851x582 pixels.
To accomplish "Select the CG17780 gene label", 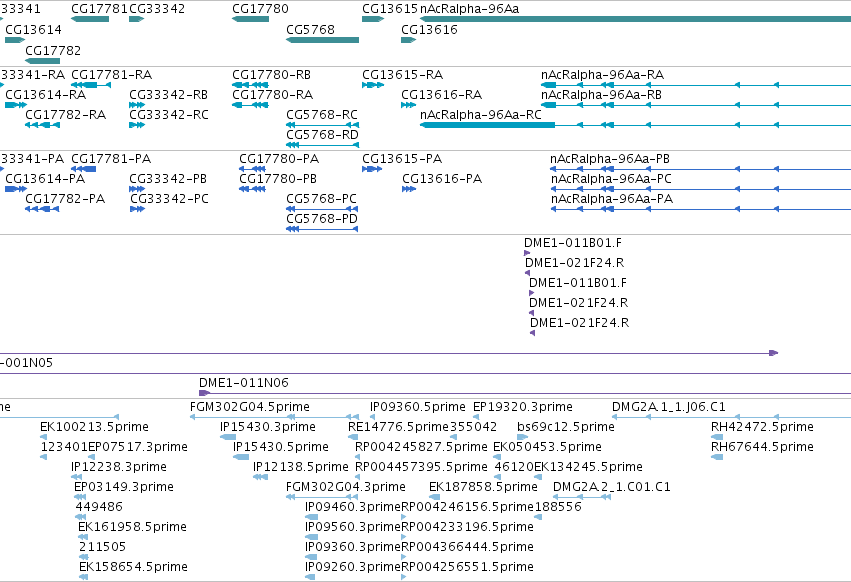I will point(261,9).
